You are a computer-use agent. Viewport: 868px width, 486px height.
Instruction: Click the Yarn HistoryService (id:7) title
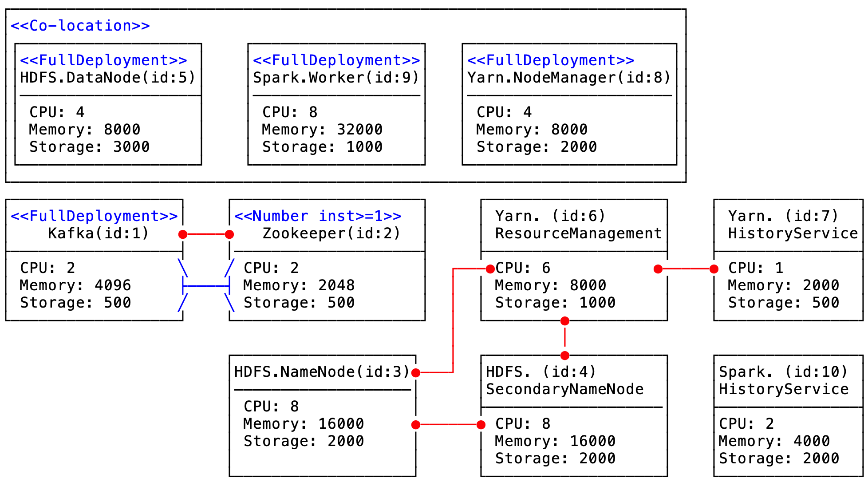click(x=793, y=225)
